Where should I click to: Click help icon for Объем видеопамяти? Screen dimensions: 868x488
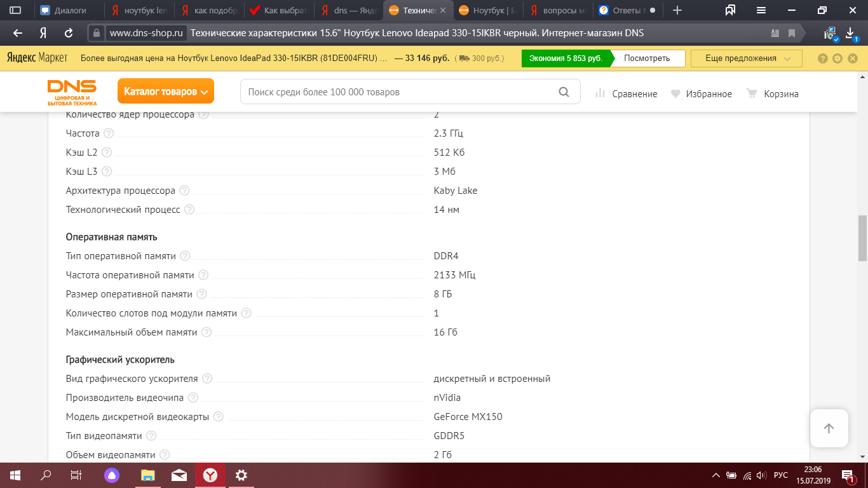pyautogui.click(x=165, y=455)
